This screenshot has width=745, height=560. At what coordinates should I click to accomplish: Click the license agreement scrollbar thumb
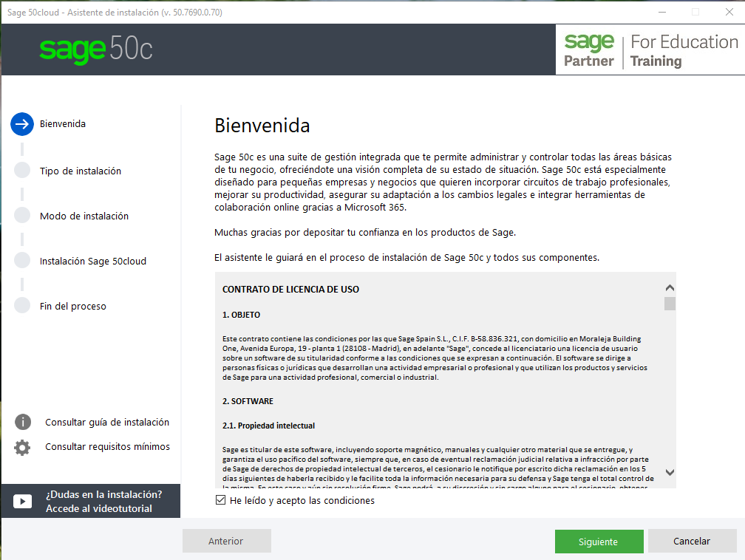click(670, 304)
